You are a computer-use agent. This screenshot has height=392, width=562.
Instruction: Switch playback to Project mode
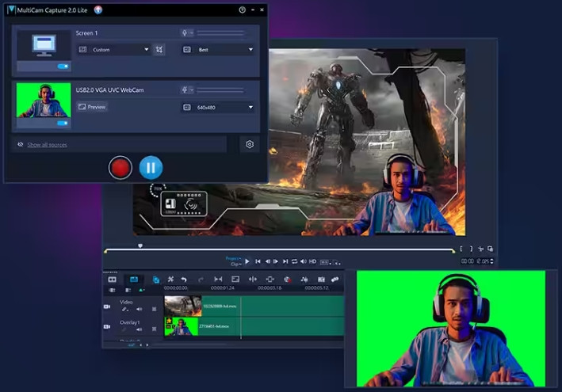[x=233, y=258]
